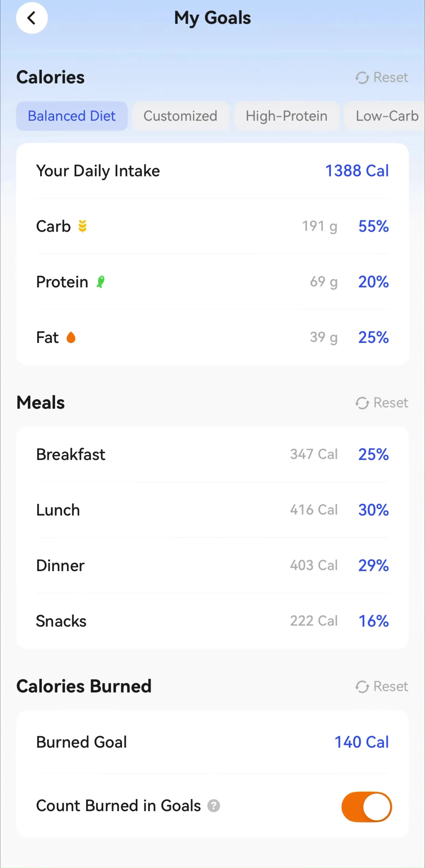
Task: Disable the Count Burned in Goals switch
Action: tap(366, 807)
